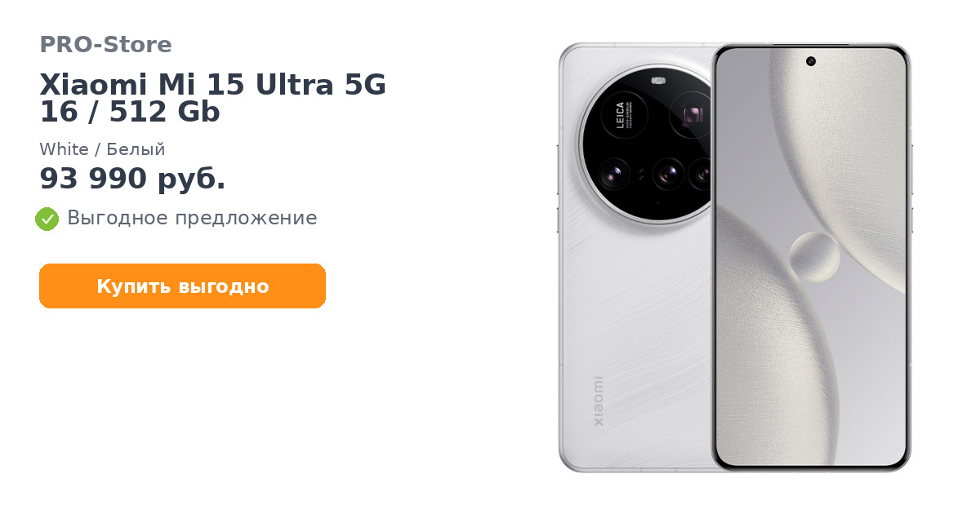Viewport: 980px width, 514px height.
Task: Click the bottom-left lens in the camera ring
Action: (x=614, y=173)
